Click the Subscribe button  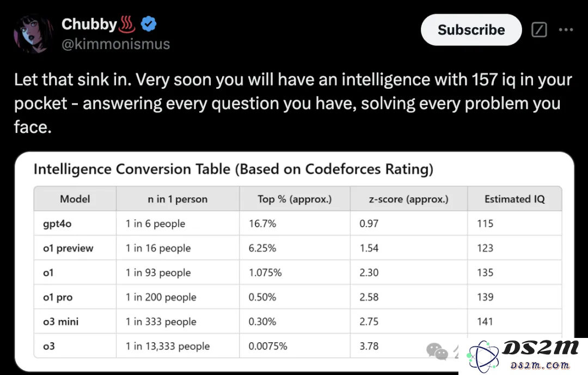coord(471,30)
